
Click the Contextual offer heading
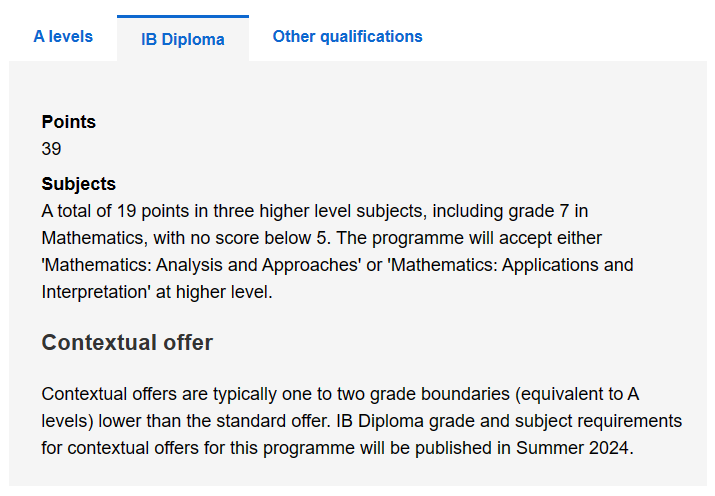127,342
